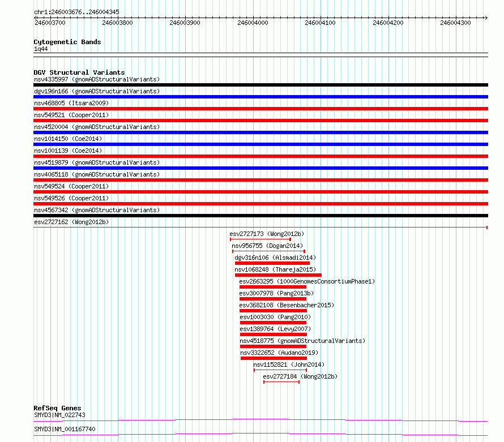
Task: Select variant label esv2727162 (Wong2012b)
Action: [x=71, y=222]
